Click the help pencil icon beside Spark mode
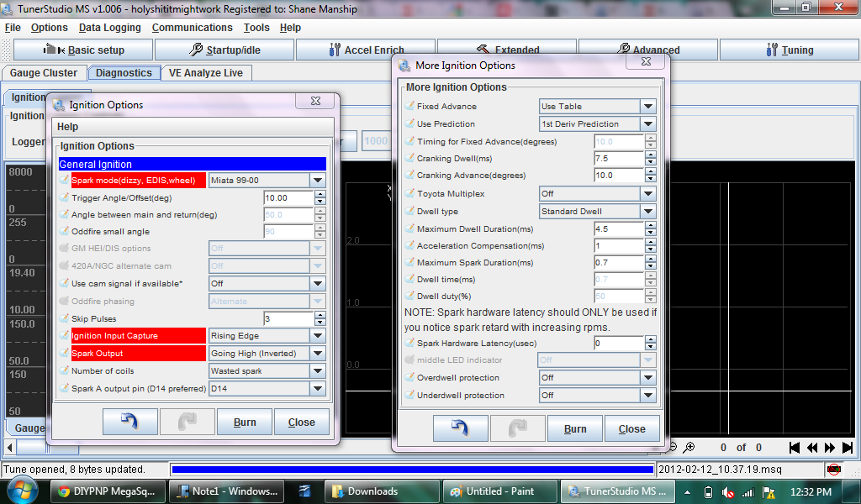Viewport: 861px width, 504px height. (x=64, y=180)
